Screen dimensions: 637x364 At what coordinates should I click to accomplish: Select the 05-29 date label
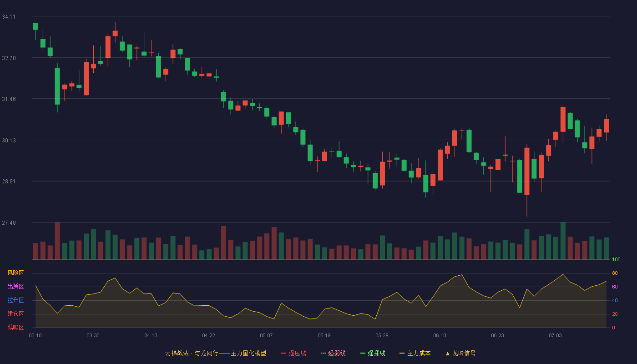[382, 335]
